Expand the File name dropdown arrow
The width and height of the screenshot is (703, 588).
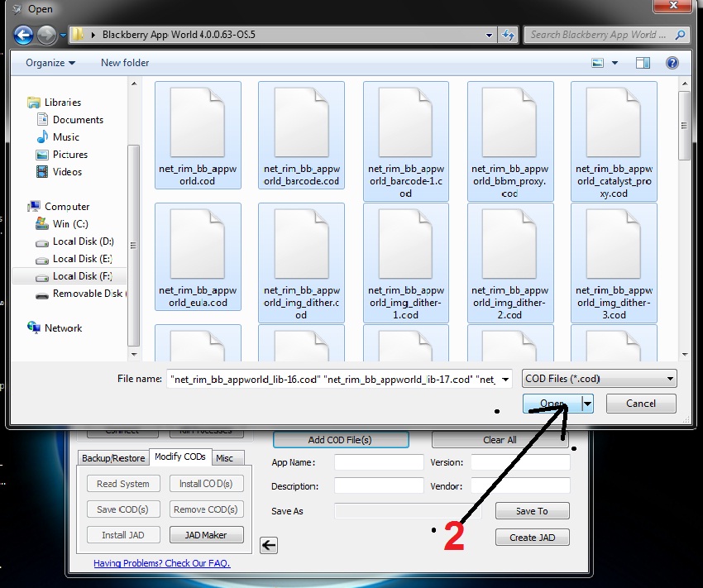[x=505, y=379]
